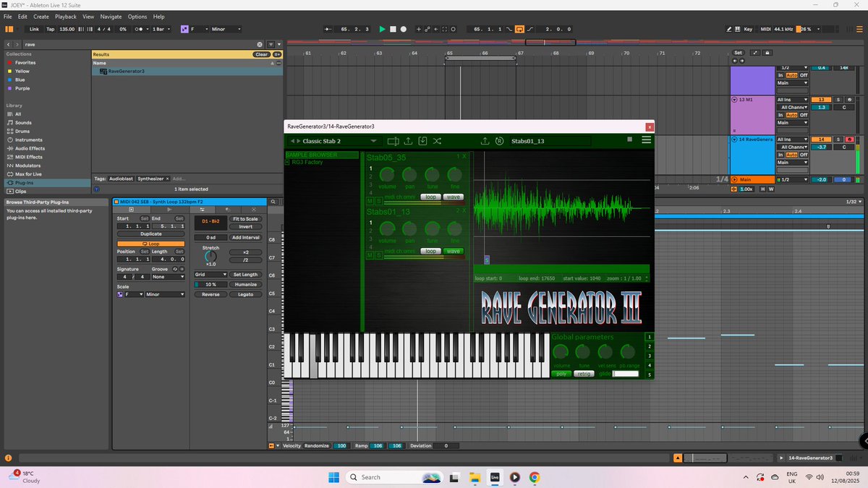Screen dimensions: 868x488
Task: Select RaveGenerator3 in browser results
Action: (x=187, y=71)
